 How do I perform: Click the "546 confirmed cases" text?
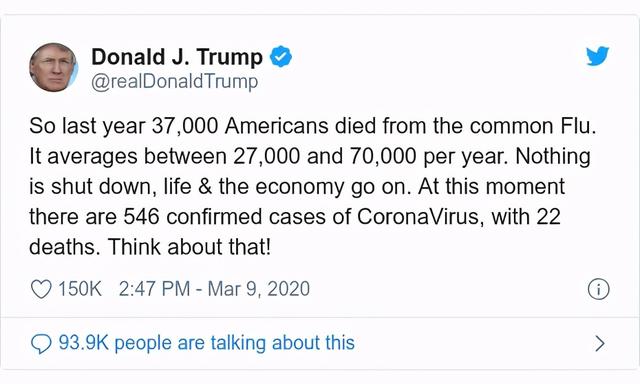tap(224, 217)
